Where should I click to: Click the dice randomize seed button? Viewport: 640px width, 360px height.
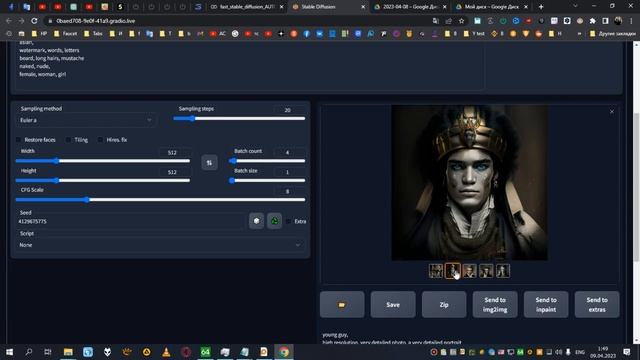pyautogui.click(x=256, y=221)
